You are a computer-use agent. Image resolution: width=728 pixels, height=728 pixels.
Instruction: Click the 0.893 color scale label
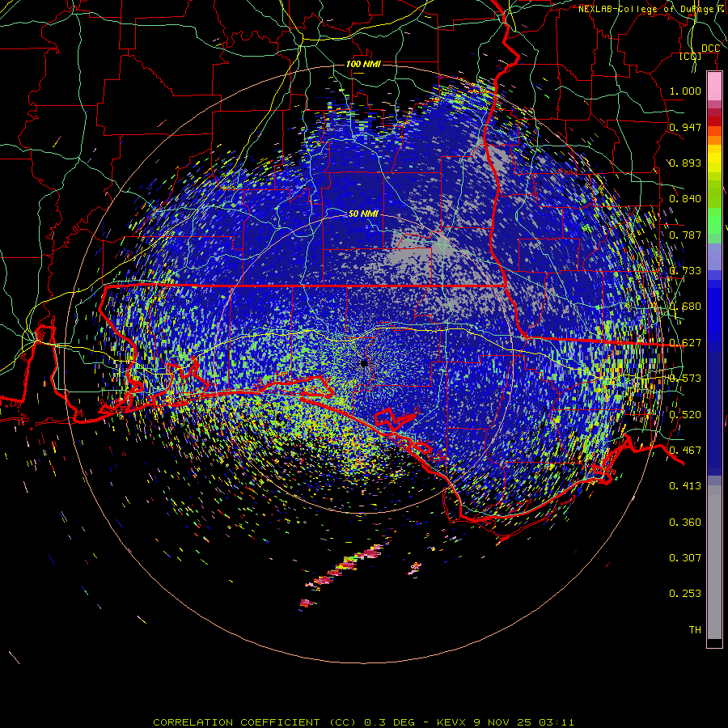(x=685, y=163)
